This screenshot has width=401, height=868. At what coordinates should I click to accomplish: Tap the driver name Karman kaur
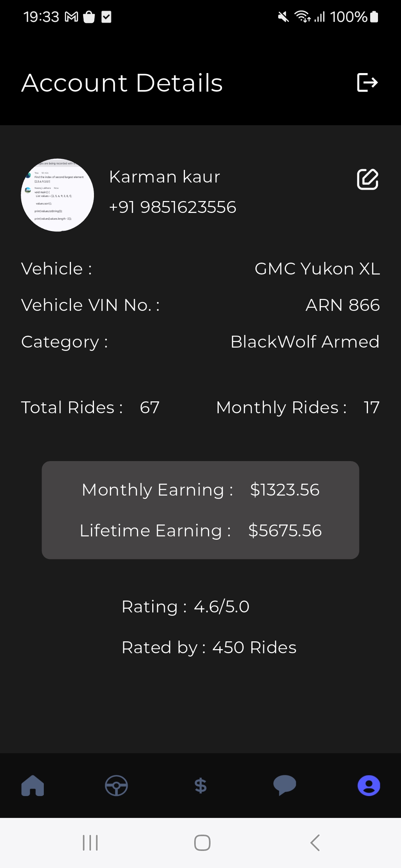pos(164,177)
